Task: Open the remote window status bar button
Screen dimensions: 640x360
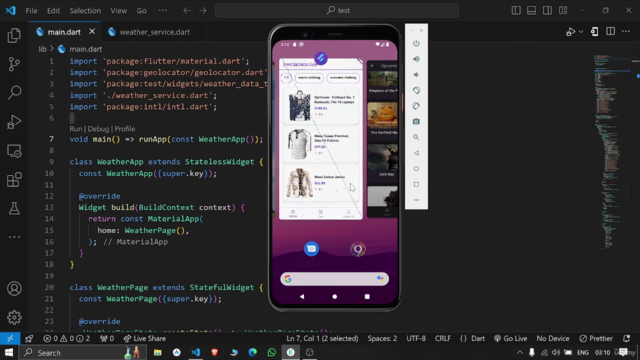Action: (x=10, y=338)
